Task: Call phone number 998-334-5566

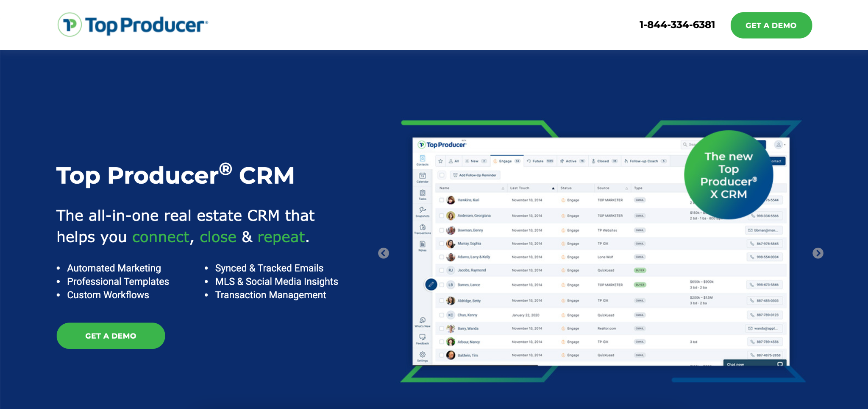Action: click(x=765, y=216)
